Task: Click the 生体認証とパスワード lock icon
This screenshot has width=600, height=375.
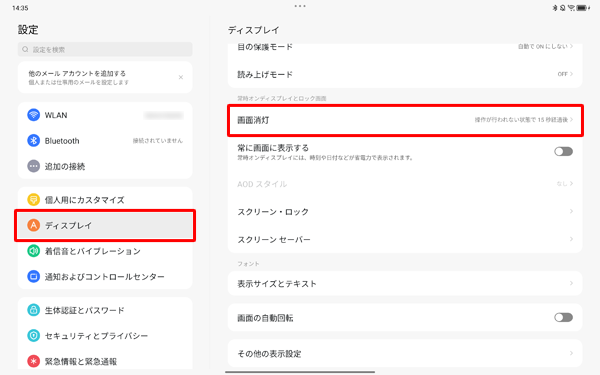Action: pyautogui.click(x=34, y=310)
